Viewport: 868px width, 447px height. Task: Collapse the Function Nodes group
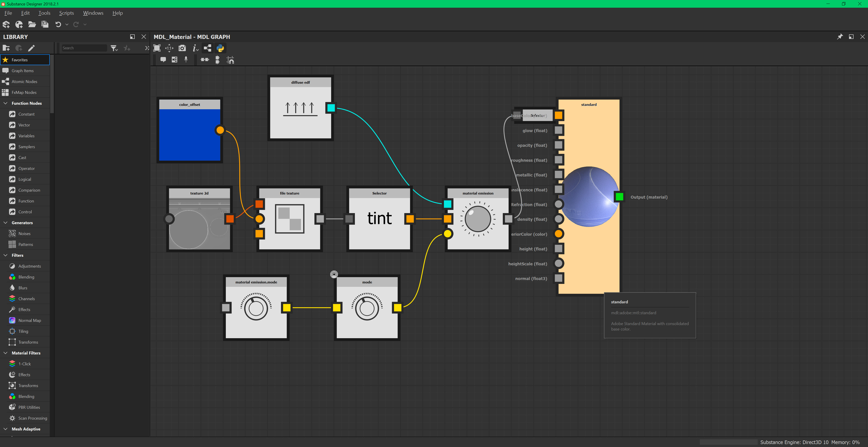pos(6,103)
